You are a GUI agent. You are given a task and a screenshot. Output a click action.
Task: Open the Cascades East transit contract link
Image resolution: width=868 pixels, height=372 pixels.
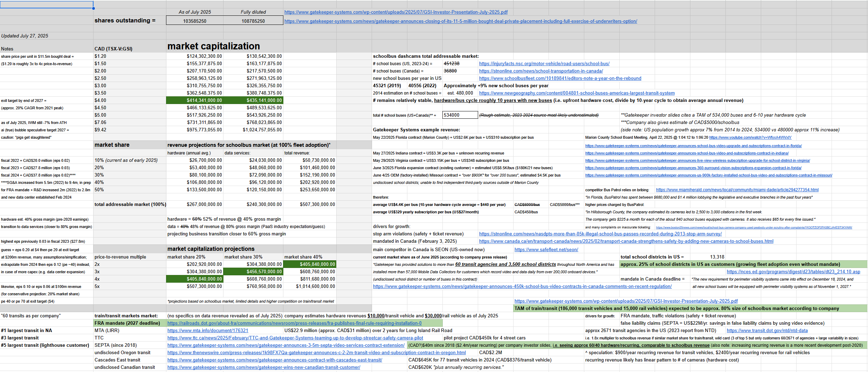point(275,360)
